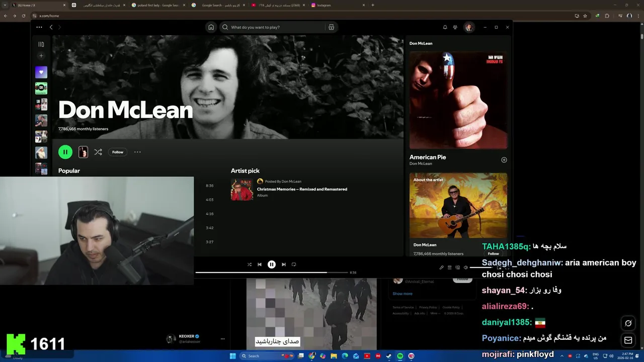This screenshot has width=644, height=362.
Task: Open Steam from the taskbar
Action: 389,356
